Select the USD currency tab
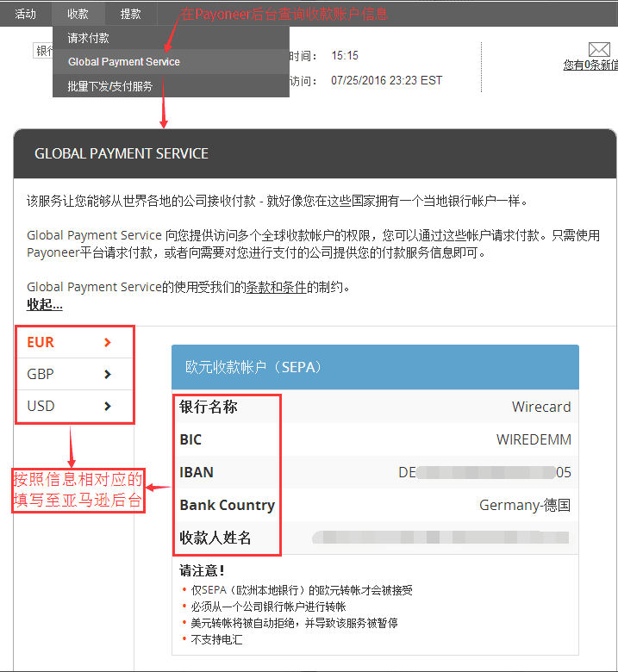The height and width of the screenshot is (672, 618). (x=75, y=406)
